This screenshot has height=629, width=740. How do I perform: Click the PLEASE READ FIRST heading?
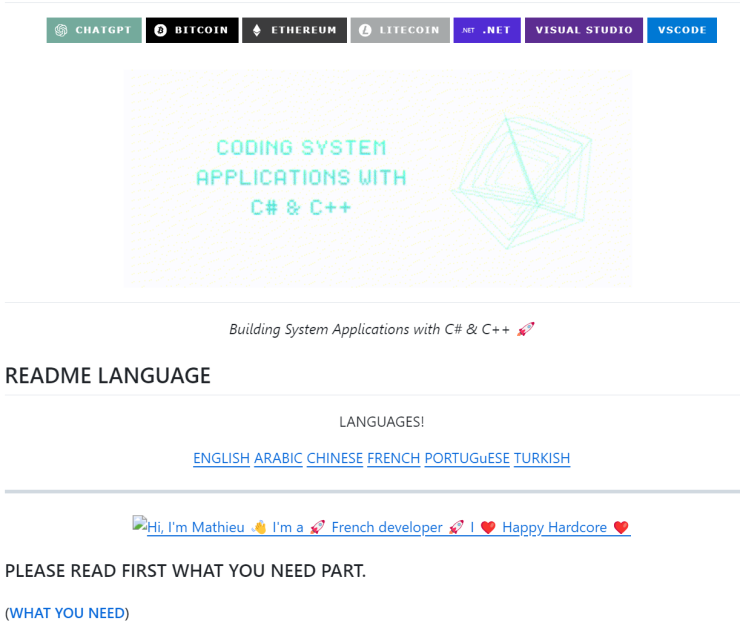[185, 571]
